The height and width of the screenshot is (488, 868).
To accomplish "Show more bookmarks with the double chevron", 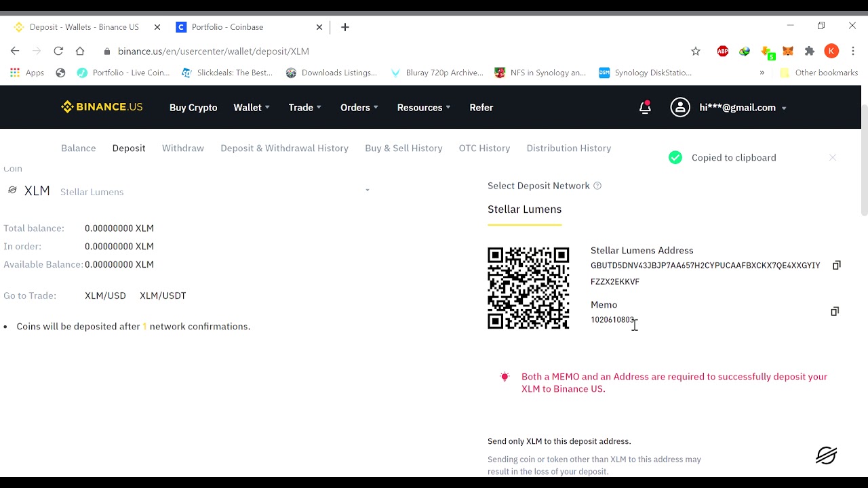I will click(762, 73).
